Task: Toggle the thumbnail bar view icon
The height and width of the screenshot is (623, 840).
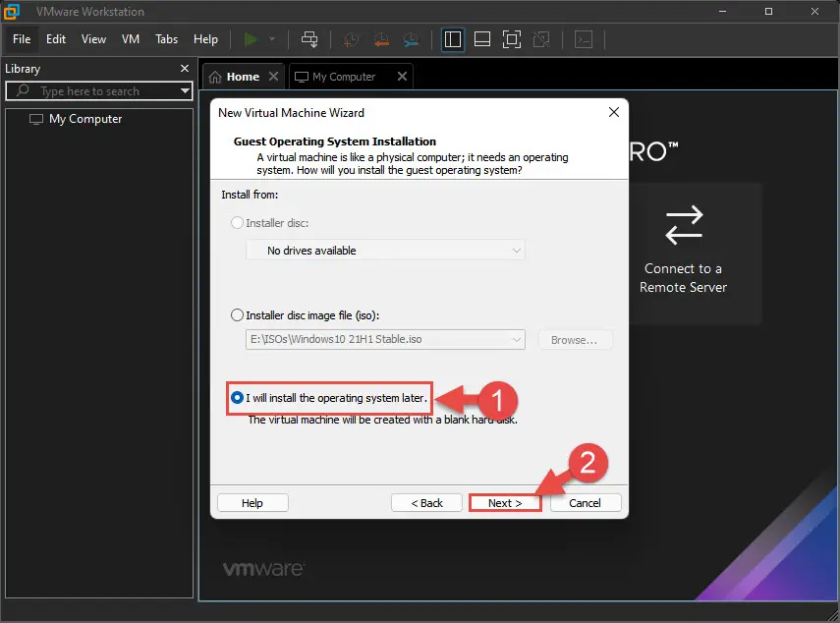Action: point(482,39)
